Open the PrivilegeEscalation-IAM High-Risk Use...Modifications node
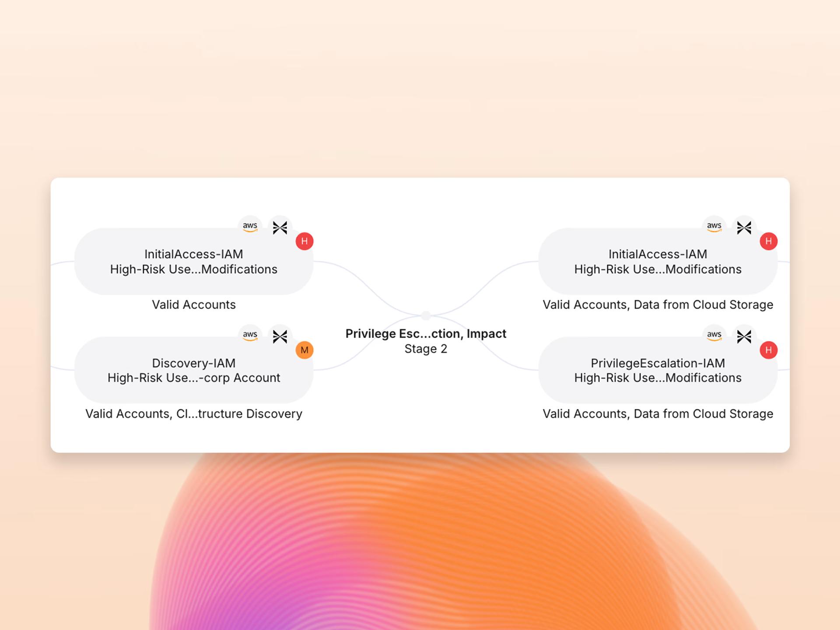The height and width of the screenshot is (630, 840). 658,370
